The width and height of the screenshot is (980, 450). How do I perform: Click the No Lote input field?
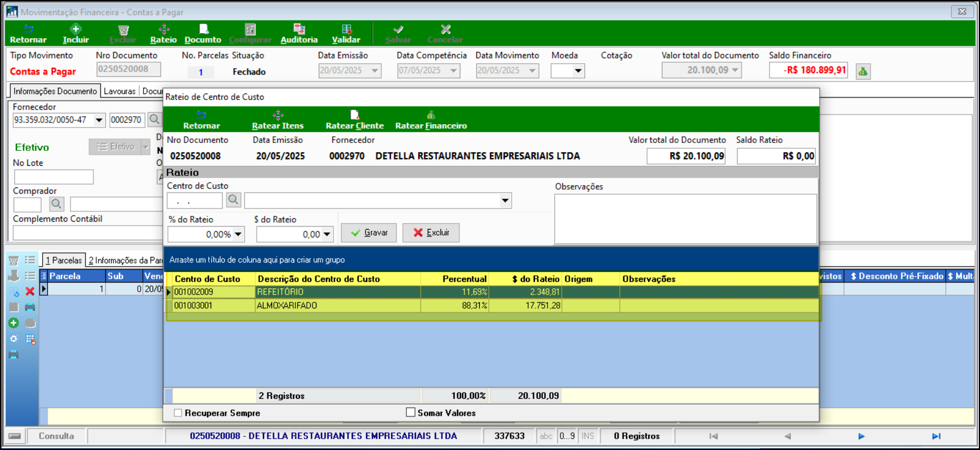tap(53, 177)
